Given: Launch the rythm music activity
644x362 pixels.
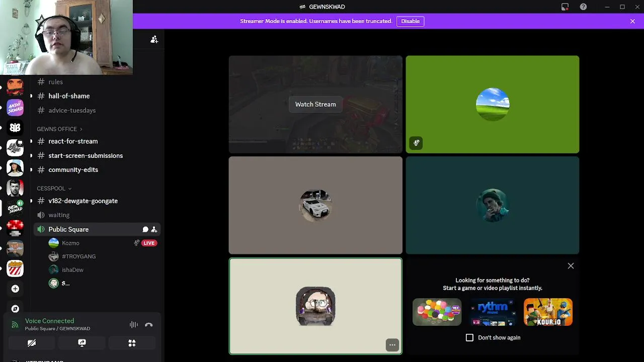Looking at the screenshot, I should pyautogui.click(x=493, y=312).
